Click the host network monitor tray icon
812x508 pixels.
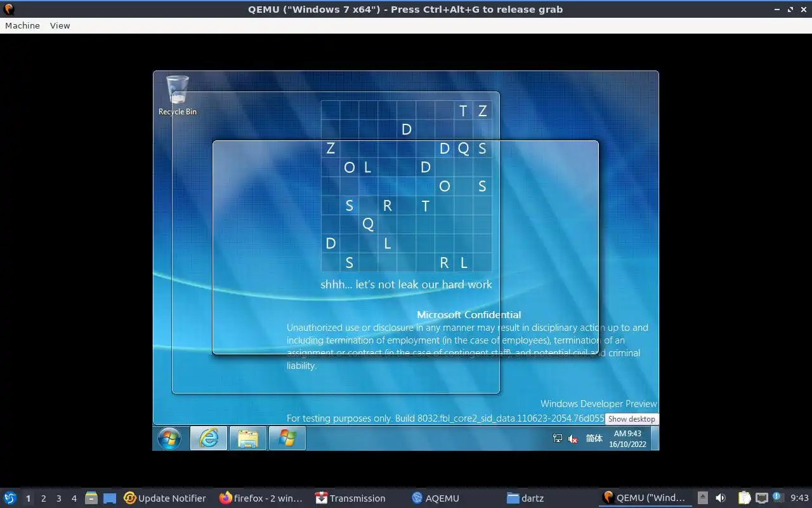[761, 498]
